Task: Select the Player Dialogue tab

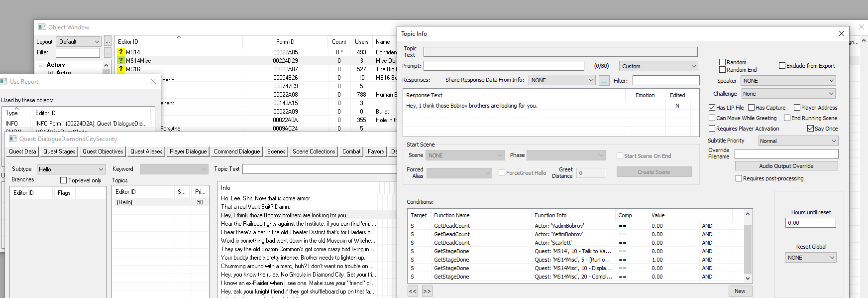Action: click(x=188, y=151)
